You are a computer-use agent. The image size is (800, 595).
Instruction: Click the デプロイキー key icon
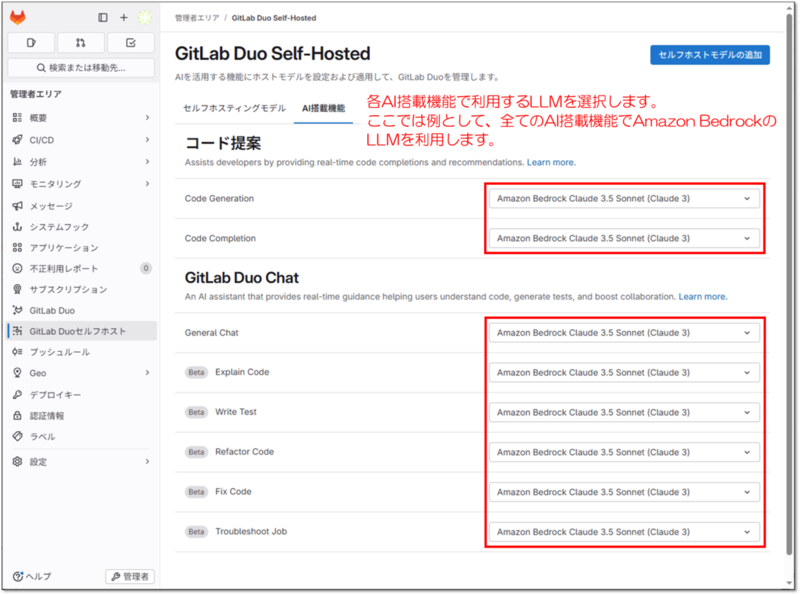tap(17, 394)
